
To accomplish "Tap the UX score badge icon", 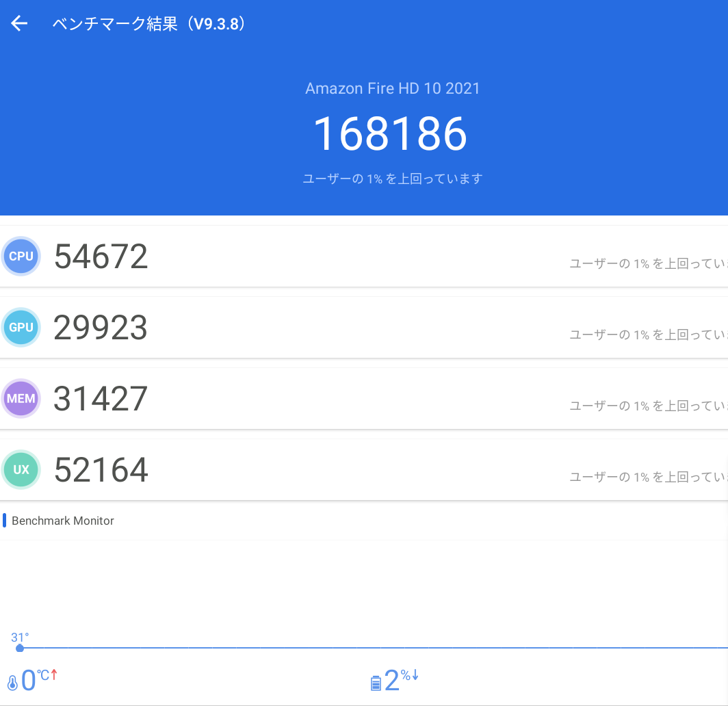I will 21,469.
